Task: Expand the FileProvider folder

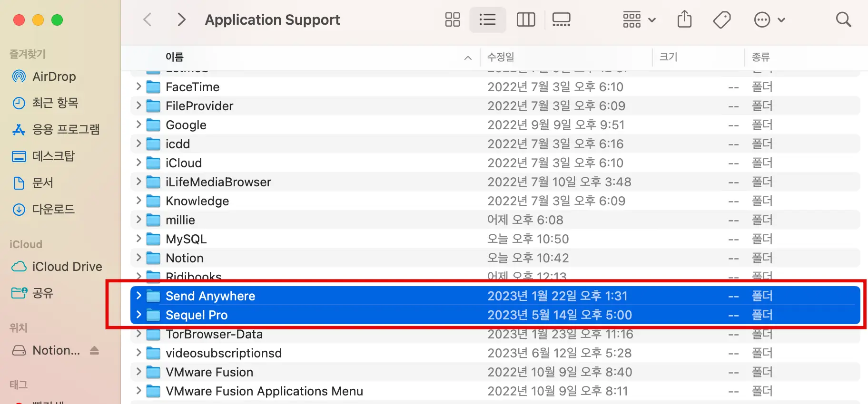Action: (x=138, y=106)
